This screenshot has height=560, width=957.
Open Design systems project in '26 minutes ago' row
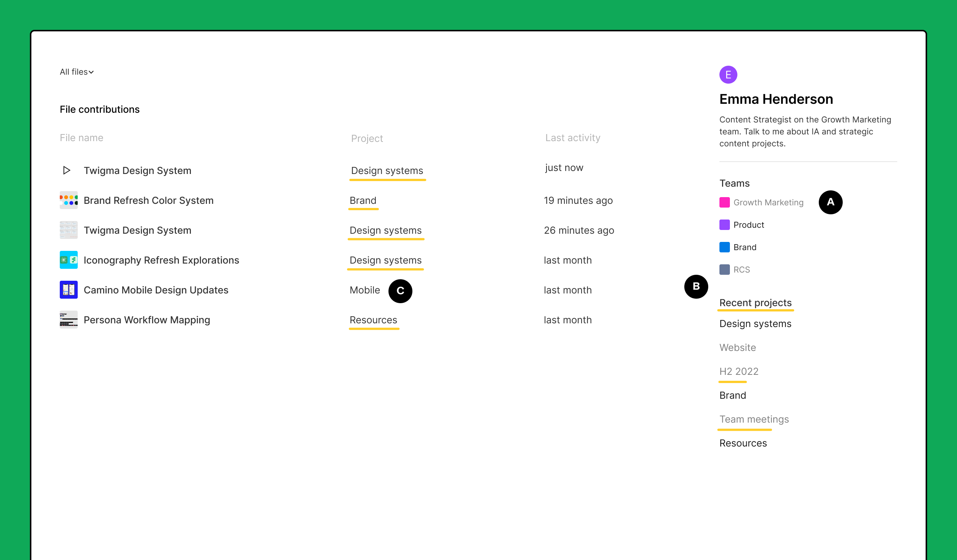(385, 231)
